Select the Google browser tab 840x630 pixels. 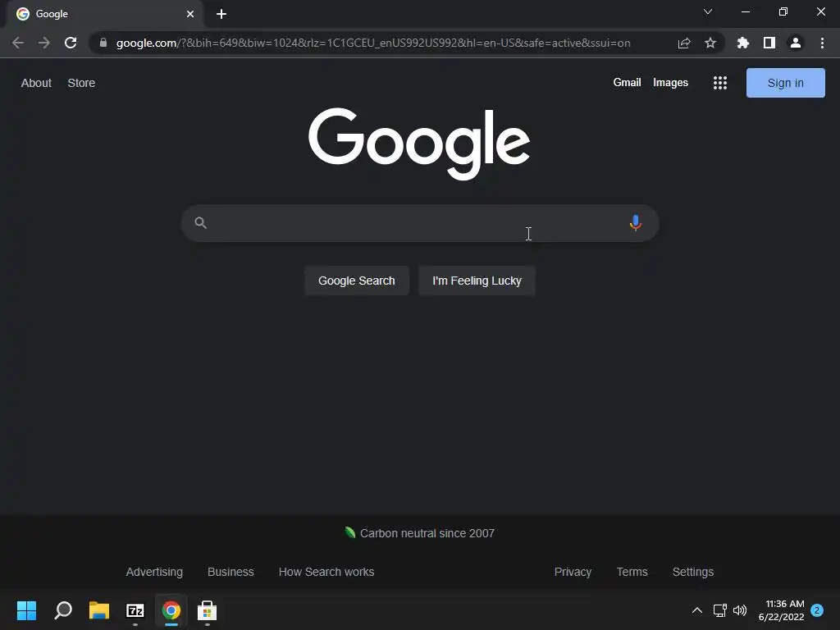coord(105,14)
